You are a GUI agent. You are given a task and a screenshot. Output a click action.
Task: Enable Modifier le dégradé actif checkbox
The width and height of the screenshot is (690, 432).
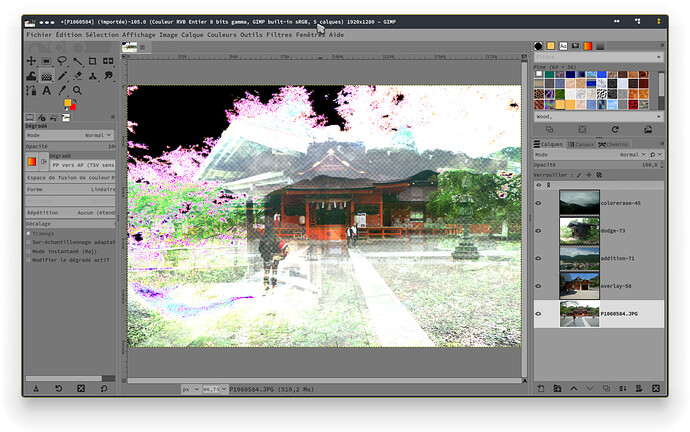click(29, 260)
